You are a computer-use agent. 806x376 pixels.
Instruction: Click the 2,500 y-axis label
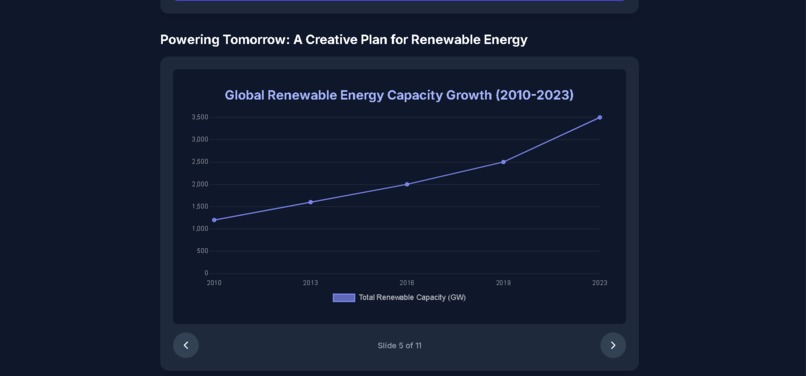pyautogui.click(x=200, y=162)
